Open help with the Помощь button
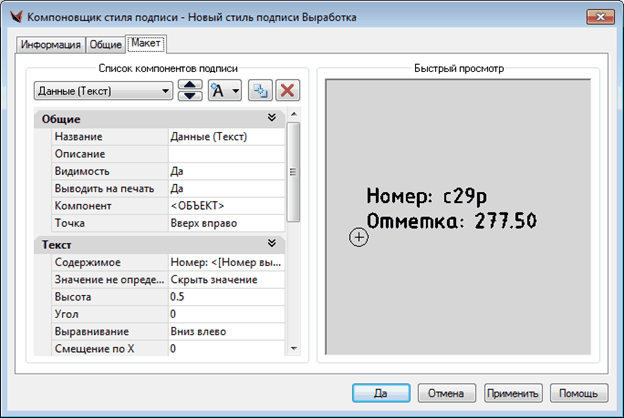 [x=580, y=393]
